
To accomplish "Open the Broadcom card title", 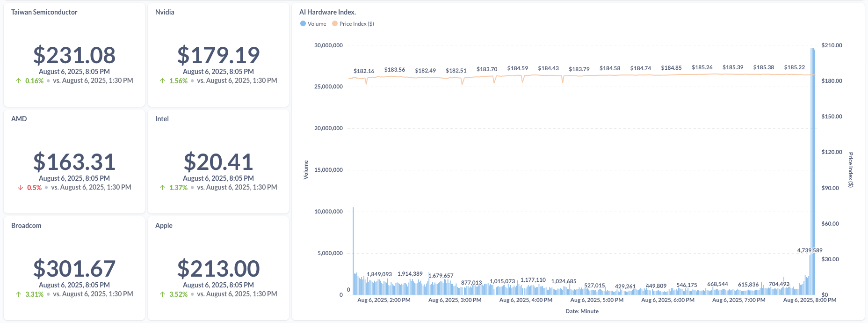I will (26, 226).
